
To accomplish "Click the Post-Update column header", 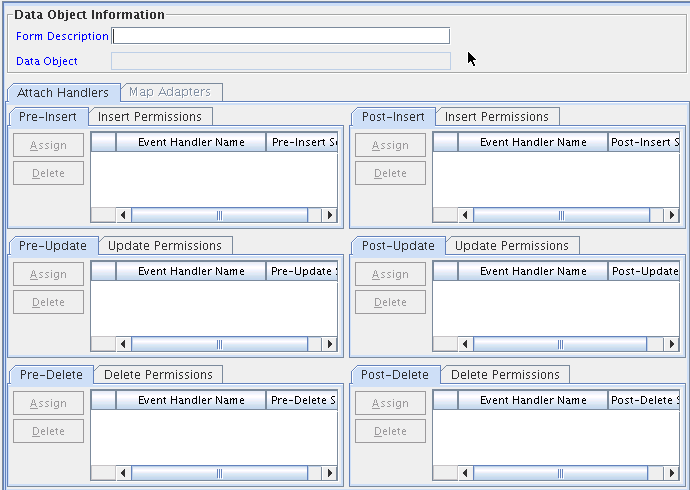I will click(x=644, y=271).
